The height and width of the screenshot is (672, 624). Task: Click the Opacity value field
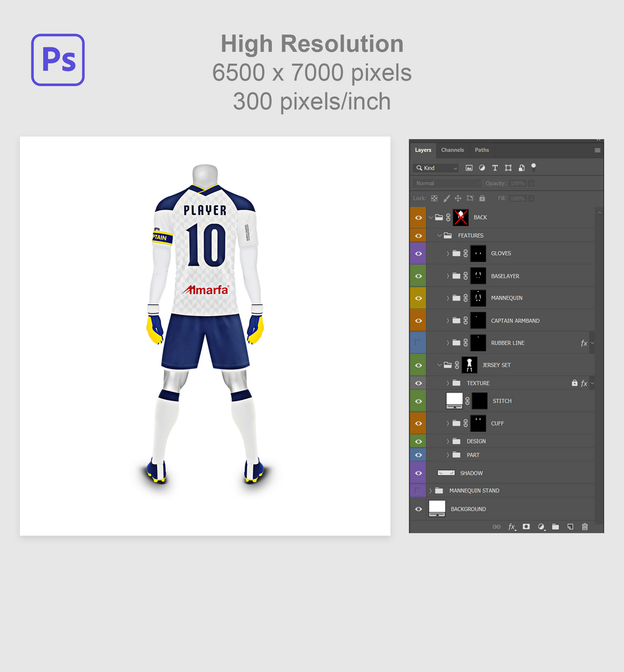tap(518, 183)
